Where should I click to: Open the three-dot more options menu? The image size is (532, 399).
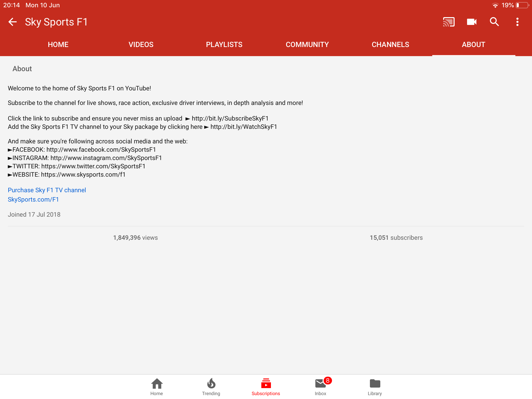point(517,22)
